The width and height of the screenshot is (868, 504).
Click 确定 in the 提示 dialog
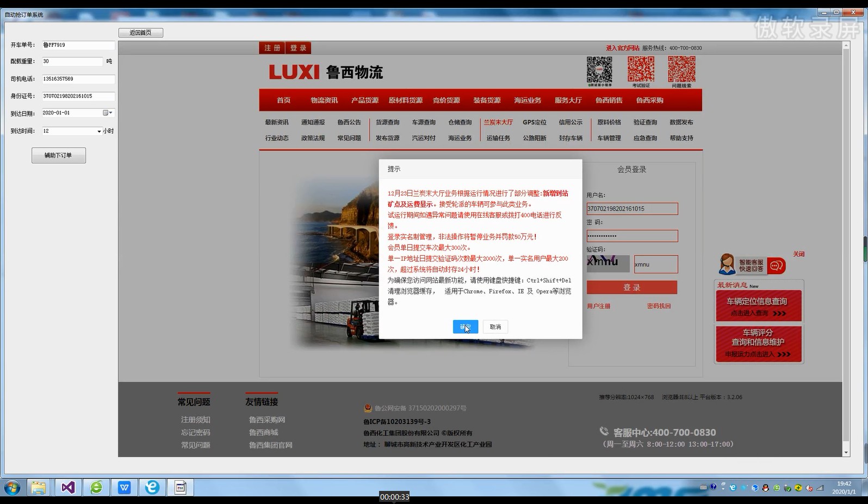(x=466, y=327)
